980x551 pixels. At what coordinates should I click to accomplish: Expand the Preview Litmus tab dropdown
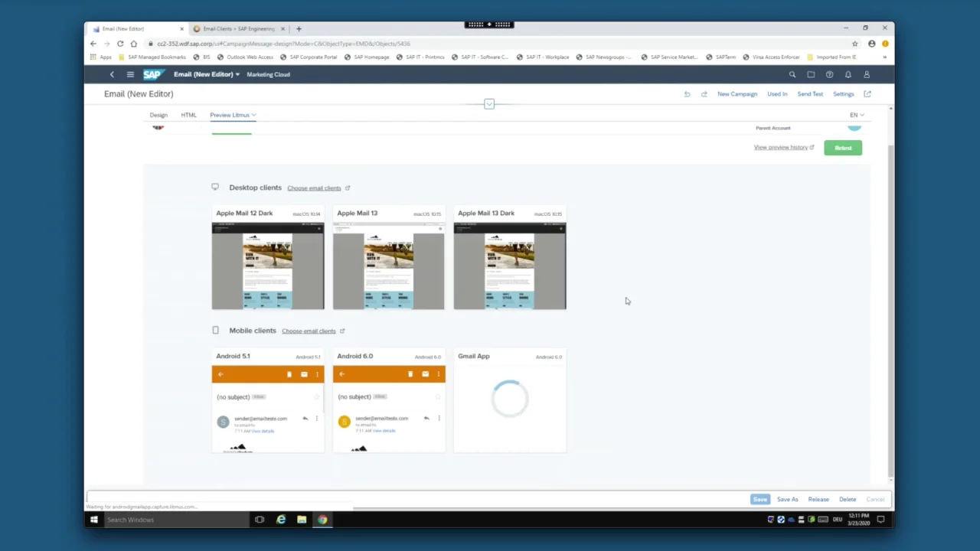pos(253,115)
